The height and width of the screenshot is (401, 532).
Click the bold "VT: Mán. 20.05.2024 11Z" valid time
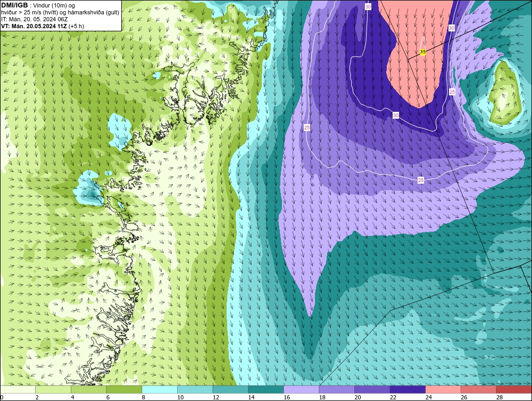34,26
